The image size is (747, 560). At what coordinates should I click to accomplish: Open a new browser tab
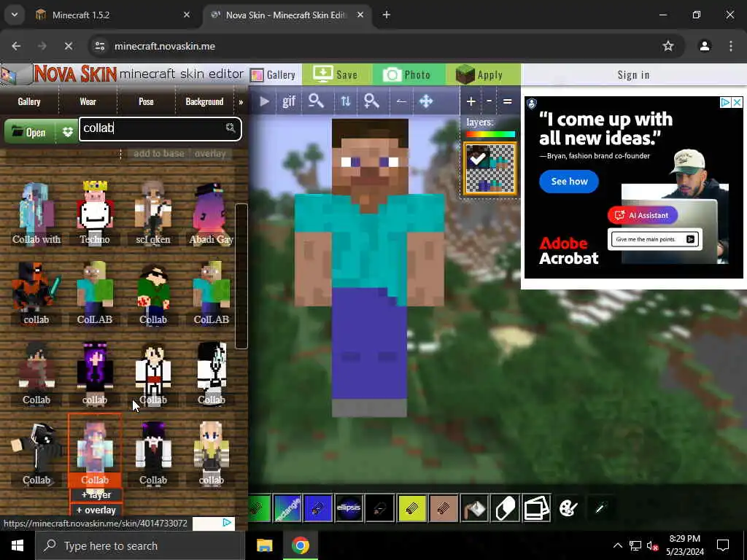387,15
